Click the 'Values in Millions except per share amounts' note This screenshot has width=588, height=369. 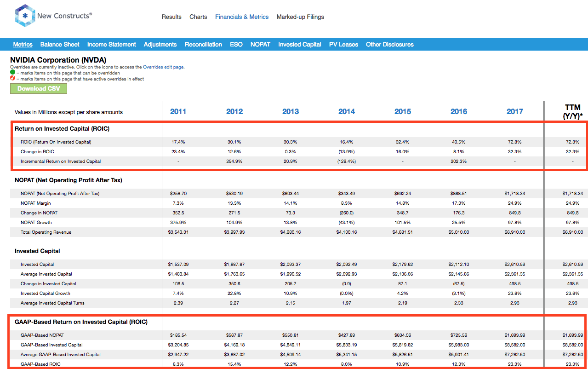click(x=69, y=112)
